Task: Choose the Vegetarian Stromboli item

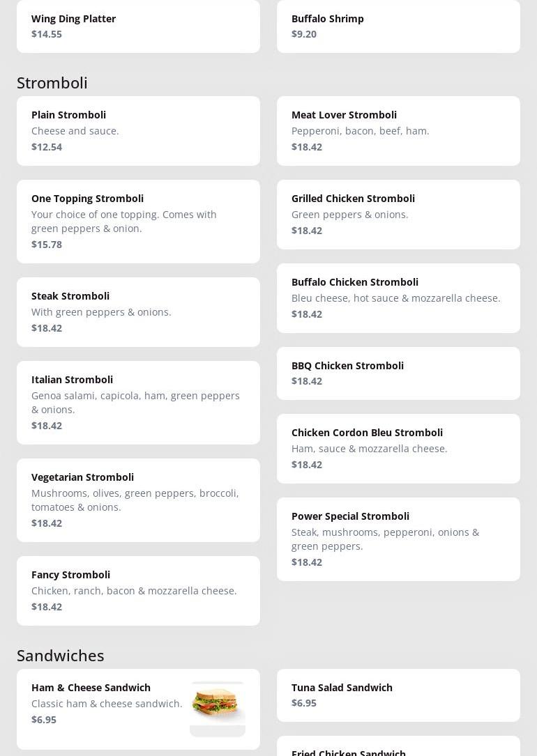Action: [138, 500]
